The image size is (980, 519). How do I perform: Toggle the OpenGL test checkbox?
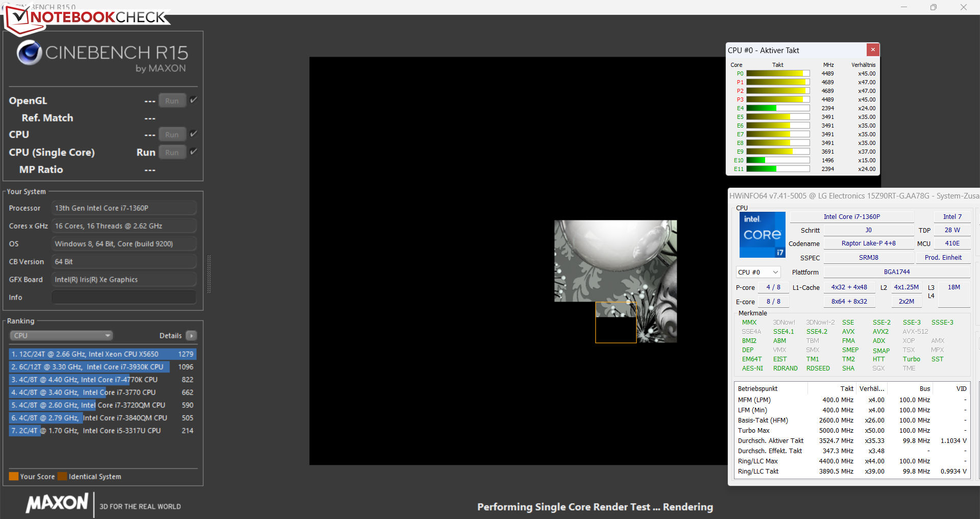(193, 100)
